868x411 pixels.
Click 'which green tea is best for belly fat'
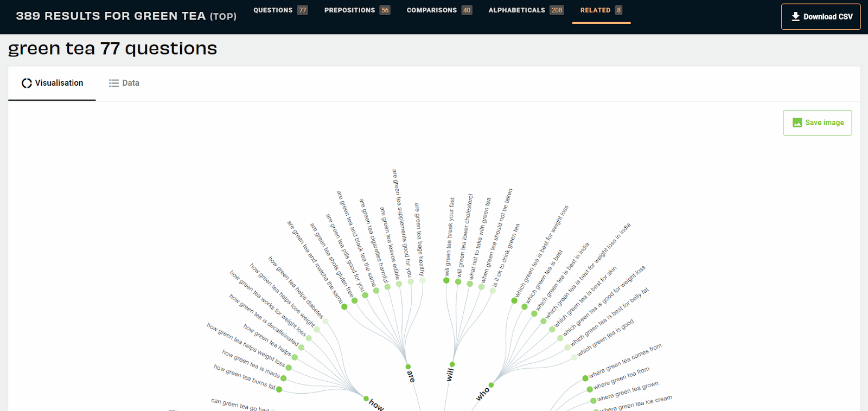tap(609, 317)
